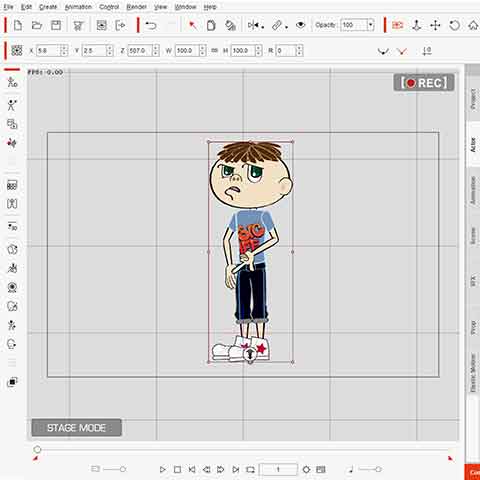Open an existing project folder icon
Image resolution: width=480 pixels, height=480 pixels.
37,25
